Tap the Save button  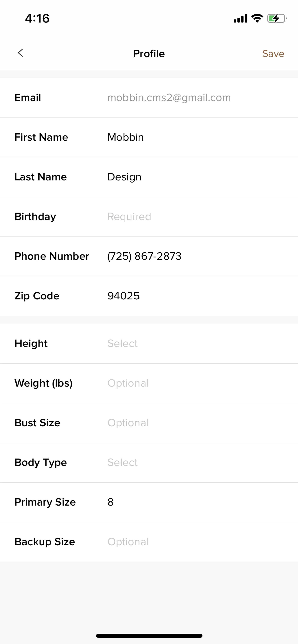point(273,54)
